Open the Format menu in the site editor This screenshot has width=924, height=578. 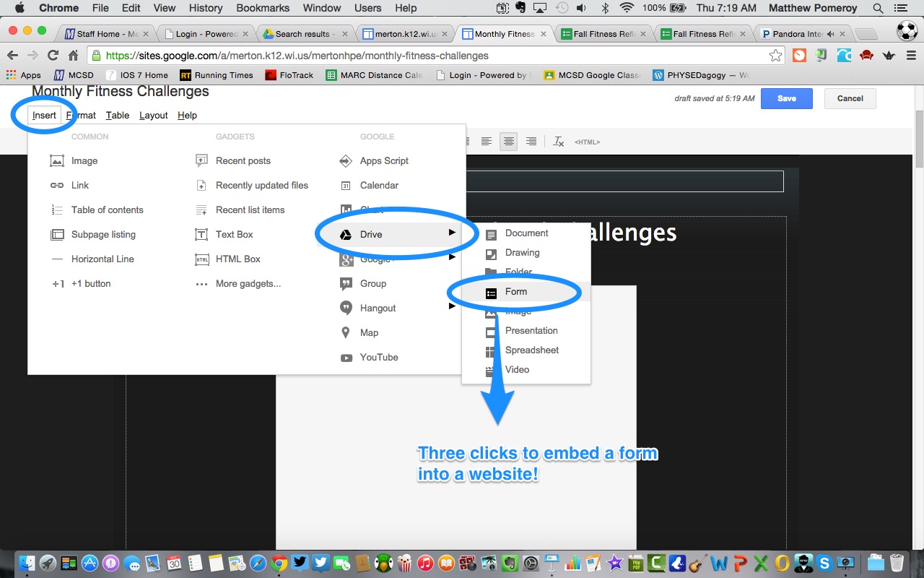coord(81,115)
